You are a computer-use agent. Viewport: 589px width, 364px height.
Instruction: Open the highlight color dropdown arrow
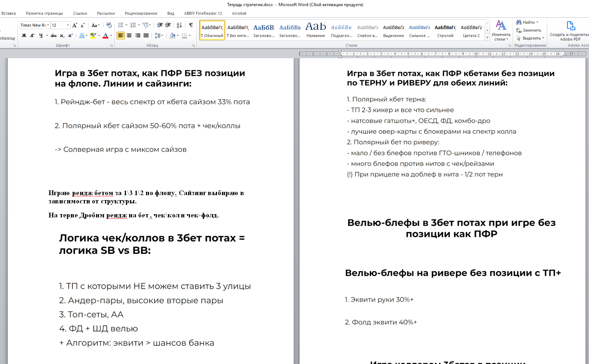pyautogui.click(x=99, y=36)
